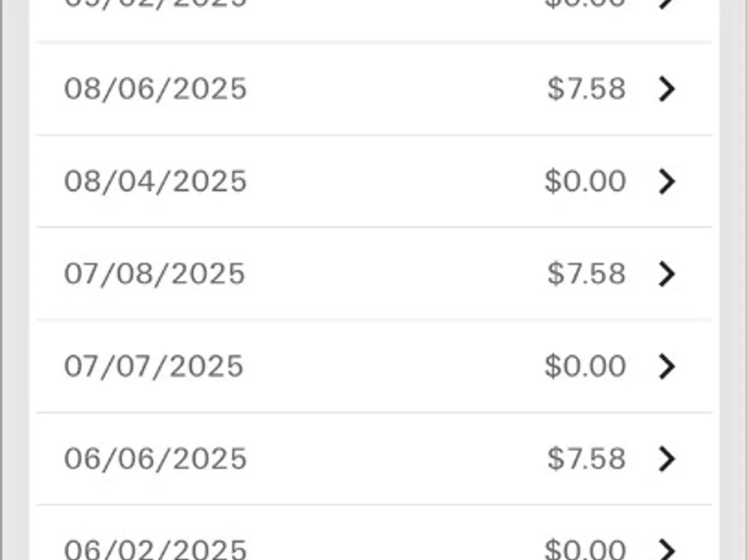Viewport: 747px width, 560px height.
Task: Select the 08/06/2025 date label
Action: [155, 89]
